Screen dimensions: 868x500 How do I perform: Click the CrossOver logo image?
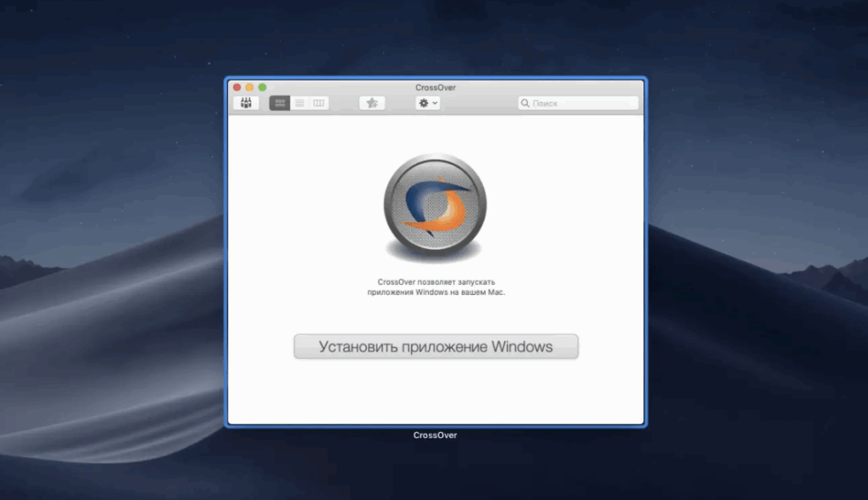point(435,207)
